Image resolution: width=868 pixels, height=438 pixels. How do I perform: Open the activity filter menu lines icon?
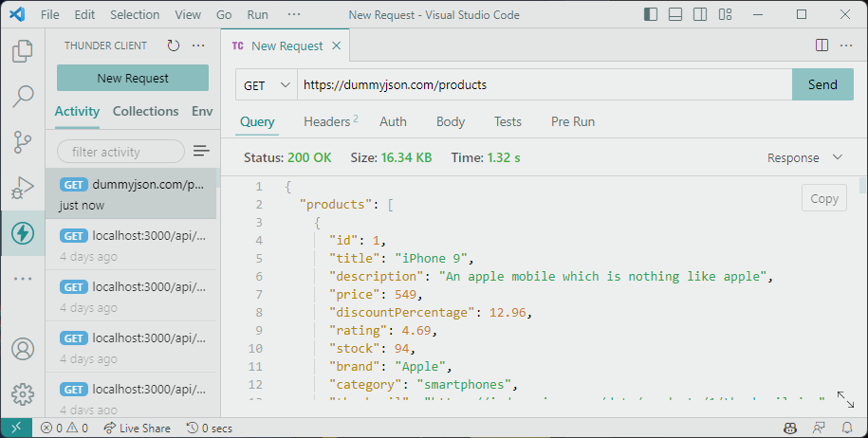(201, 151)
